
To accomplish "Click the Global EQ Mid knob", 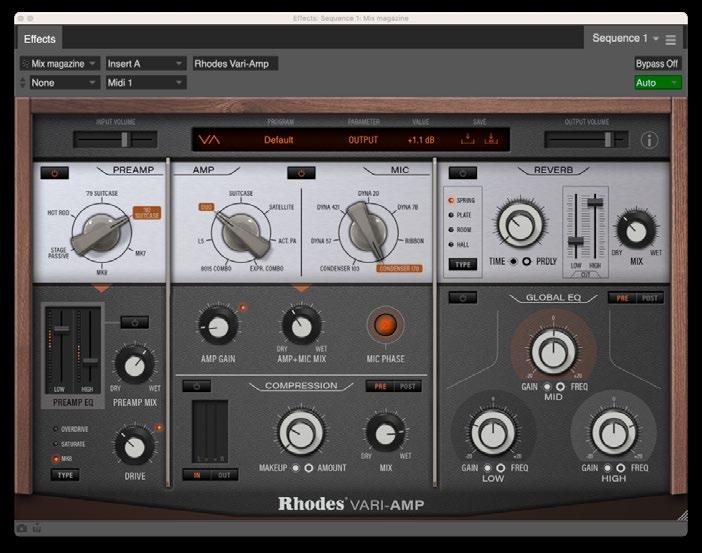I will (x=553, y=352).
